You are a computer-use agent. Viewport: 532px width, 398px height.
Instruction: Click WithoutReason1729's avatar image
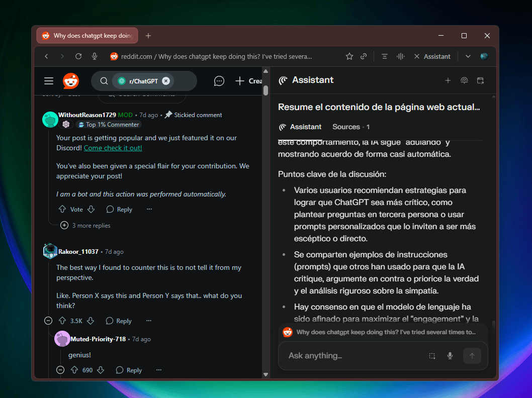[50, 120]
